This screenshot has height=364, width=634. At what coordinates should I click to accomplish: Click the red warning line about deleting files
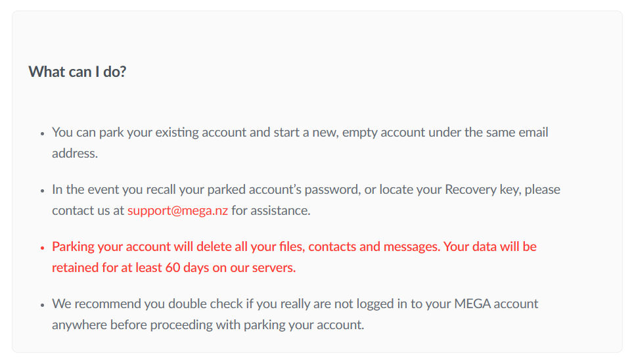pyautogui.click(x=294, y=246)
